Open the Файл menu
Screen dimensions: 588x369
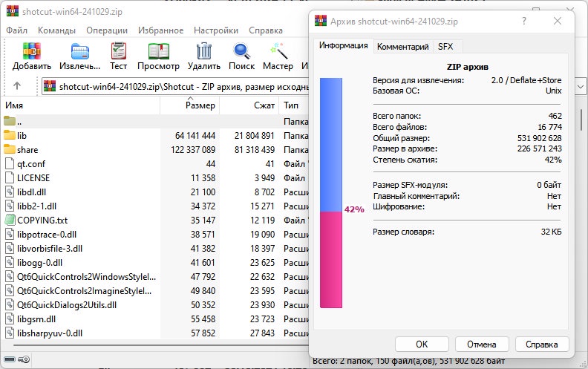16,30
